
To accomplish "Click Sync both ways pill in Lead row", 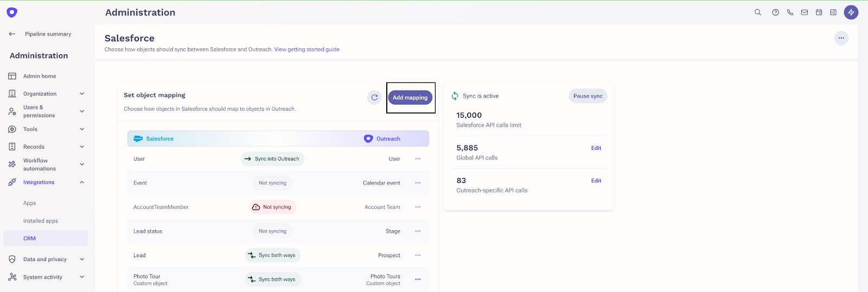I will [272, 255].
